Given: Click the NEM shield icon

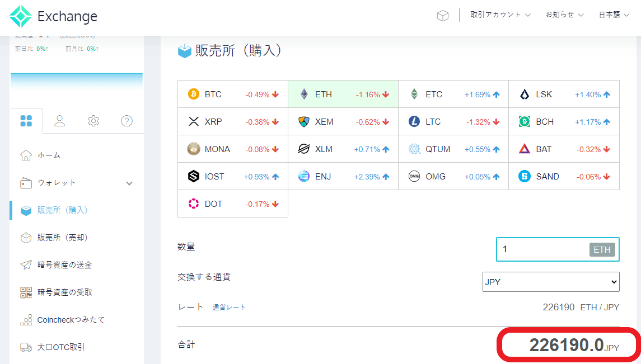Looking at the screenshot, I should 304,121.
